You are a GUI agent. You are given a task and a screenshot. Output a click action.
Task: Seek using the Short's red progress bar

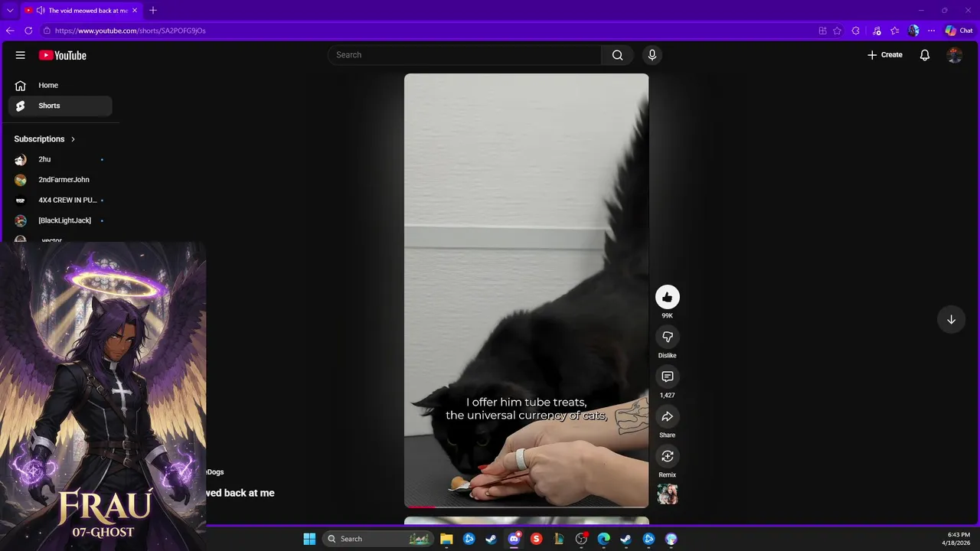[526, 507]
